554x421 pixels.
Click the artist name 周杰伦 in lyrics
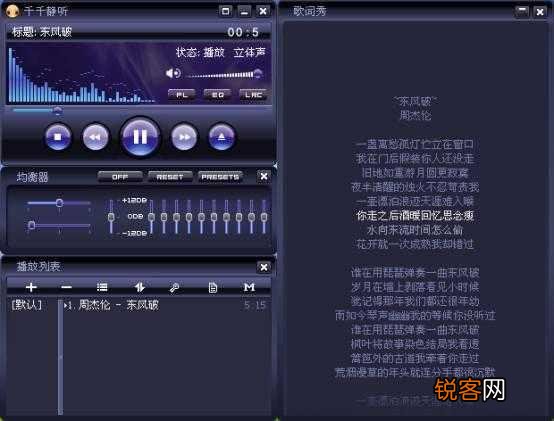(x=415, y=115)
